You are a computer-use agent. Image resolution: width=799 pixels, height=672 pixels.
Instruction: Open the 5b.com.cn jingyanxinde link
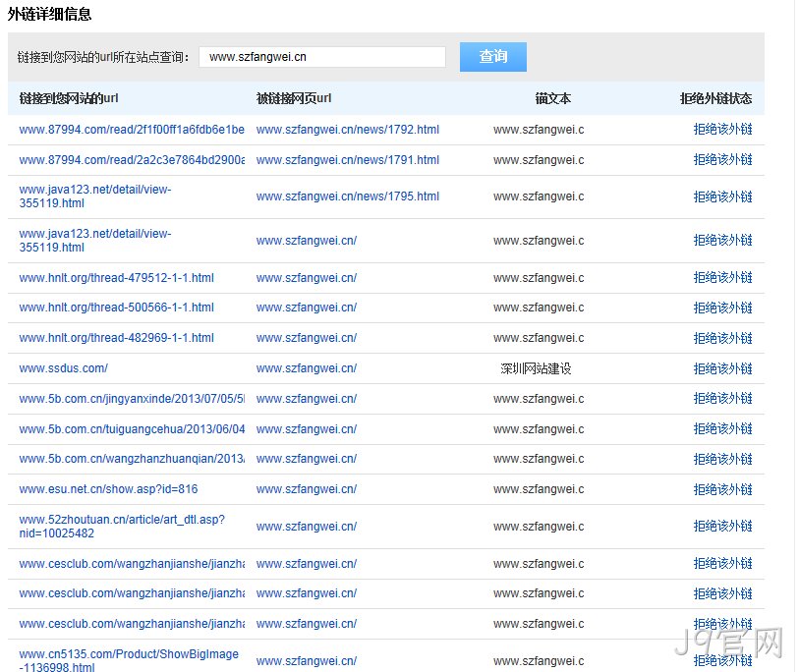pyautogui.click(x=132, y=399)
